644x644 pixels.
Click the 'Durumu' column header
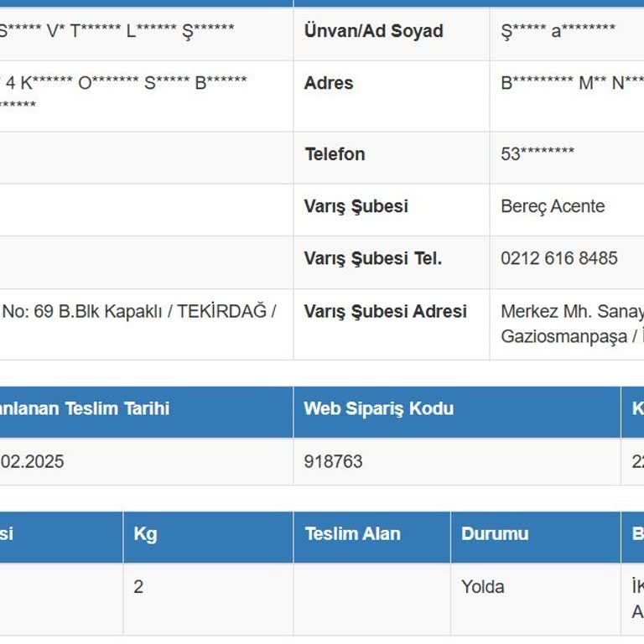[x=536, y=538]
